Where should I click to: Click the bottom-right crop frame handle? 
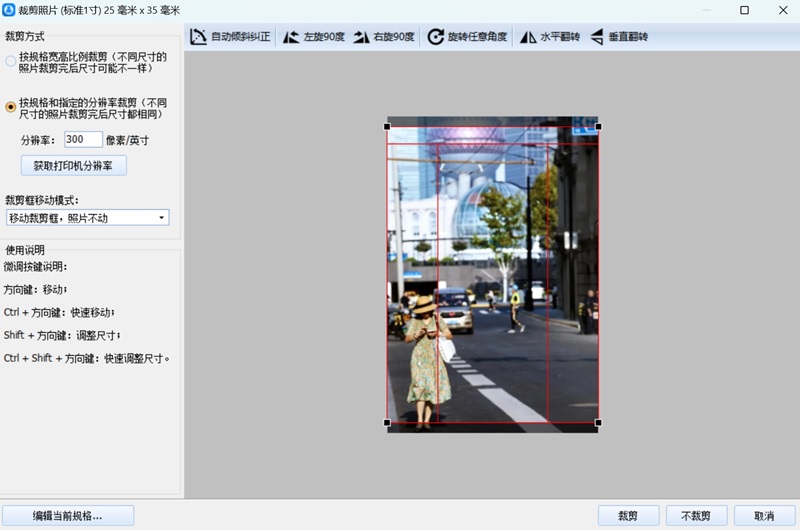pos(598,423)
